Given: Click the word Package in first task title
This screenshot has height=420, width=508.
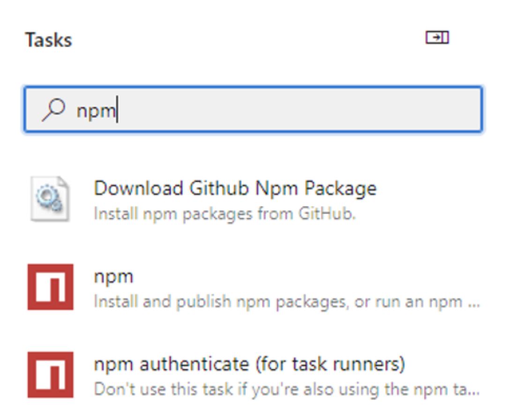Looking at the screenshot, I should click(341, 189).
